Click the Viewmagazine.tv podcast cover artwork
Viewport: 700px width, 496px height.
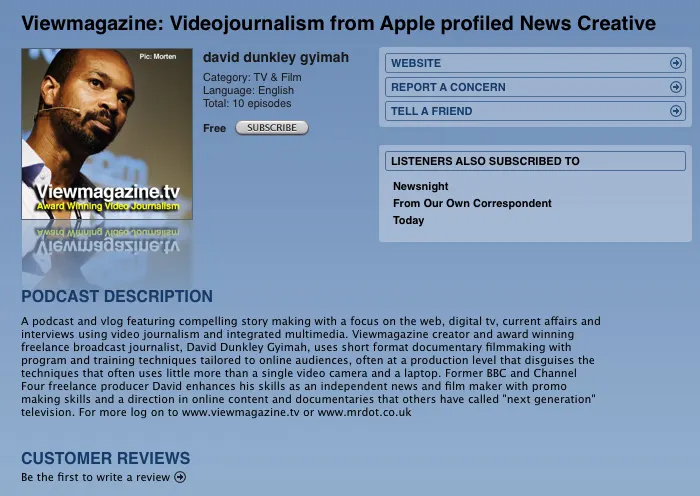click(x=107, y=134)
